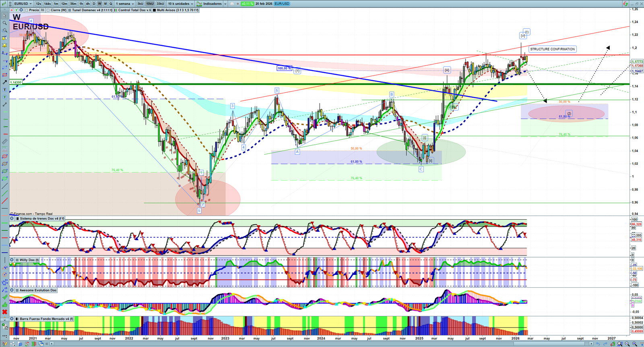Toggle the Cierre (W) checkbox
The width and height of the screenshot is (644, 347).
click(48, 10)
